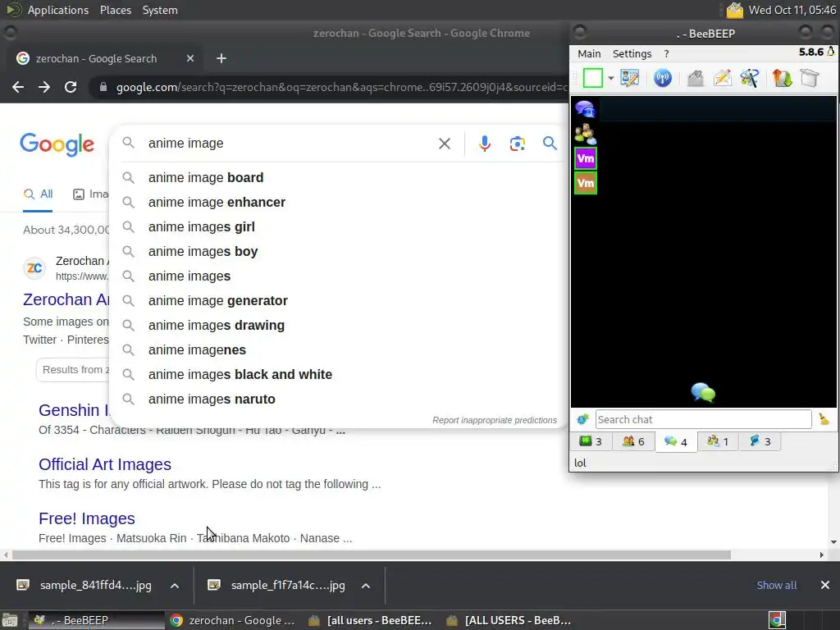Switch to BeeBEEP chats tab showing 4
This screenshot has height=630, width=840.
tap(676, 441)
